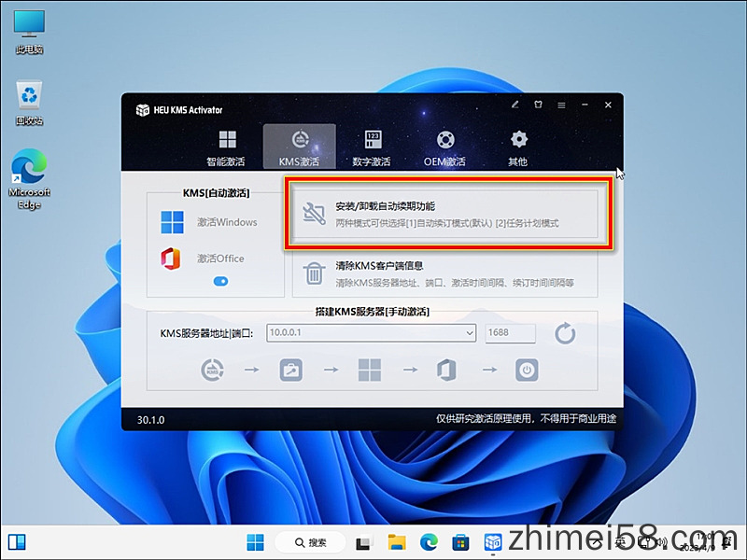Click the 1688 port field
Screen dimensions: 747x560
tap(510, 333)
